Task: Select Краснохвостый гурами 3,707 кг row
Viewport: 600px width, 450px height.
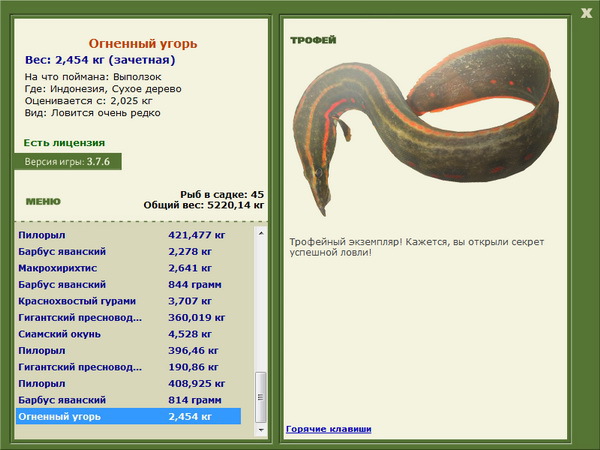Action: (129, 301)
